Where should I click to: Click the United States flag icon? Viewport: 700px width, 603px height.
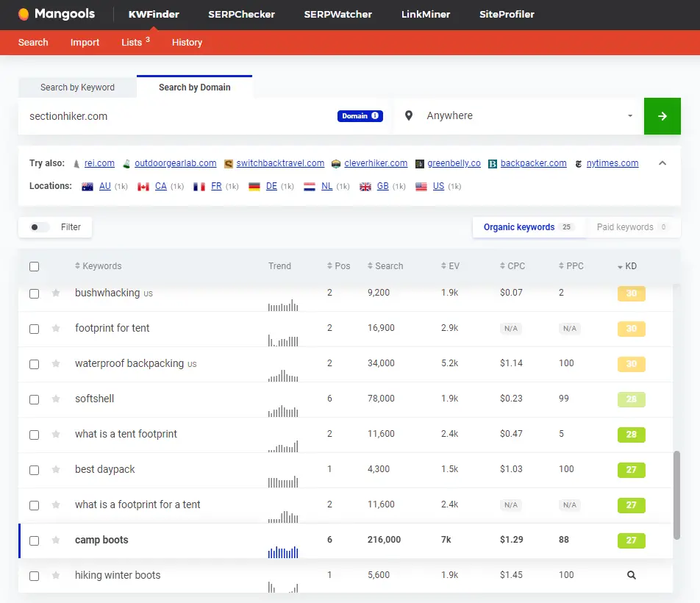[421, 187]
